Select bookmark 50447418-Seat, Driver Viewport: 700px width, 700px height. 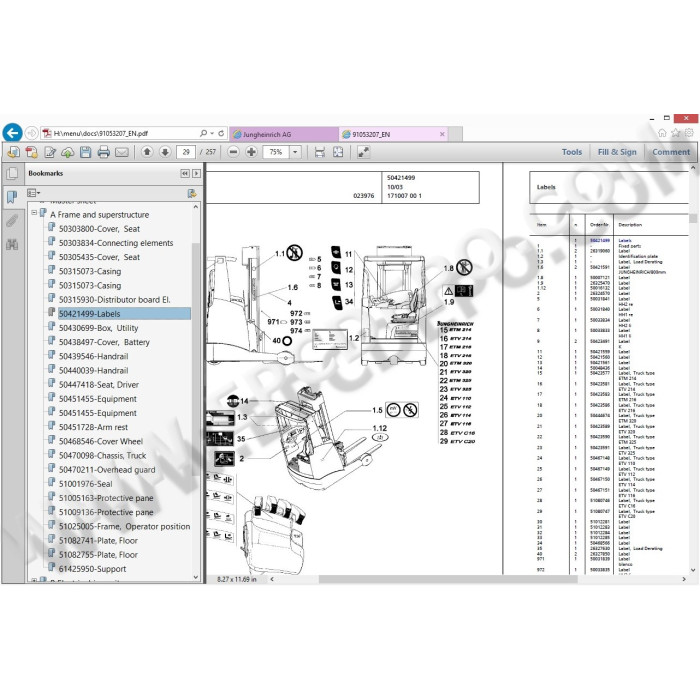(x=99, y=384)
